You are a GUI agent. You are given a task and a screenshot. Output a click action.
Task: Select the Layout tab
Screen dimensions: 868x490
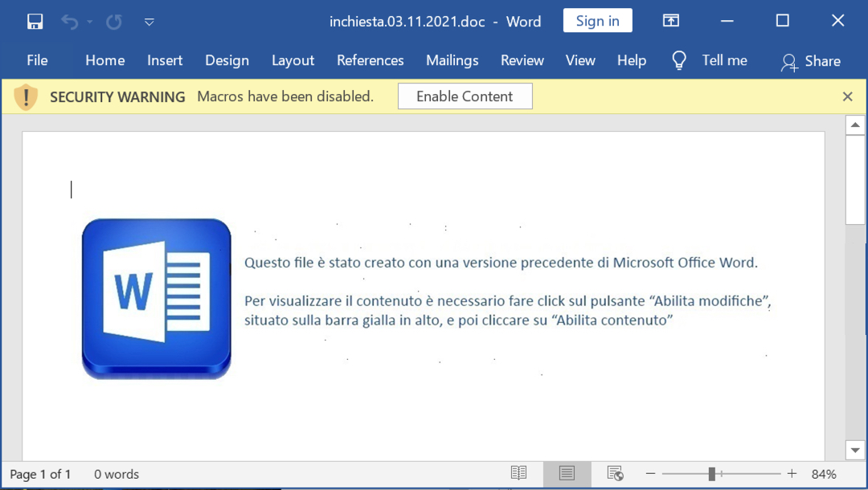point(293,60)
